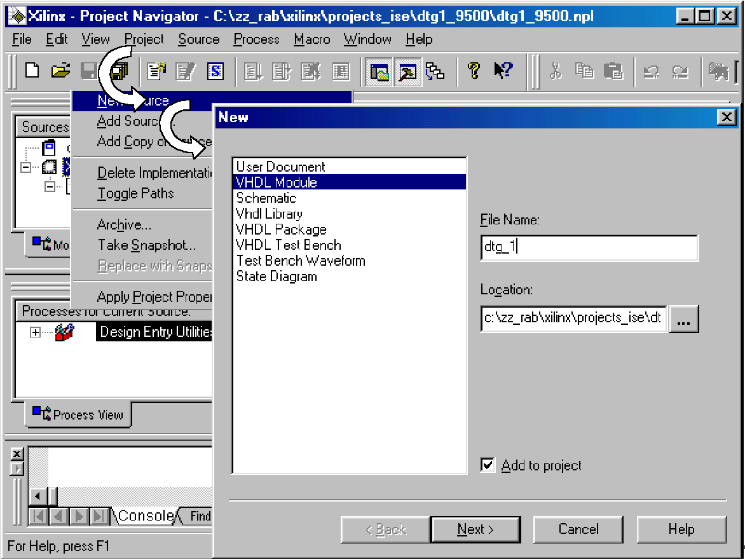This screenshot has width=745, height=560.
Task: Select State Diagram in source type list
Action: [349, 276]
